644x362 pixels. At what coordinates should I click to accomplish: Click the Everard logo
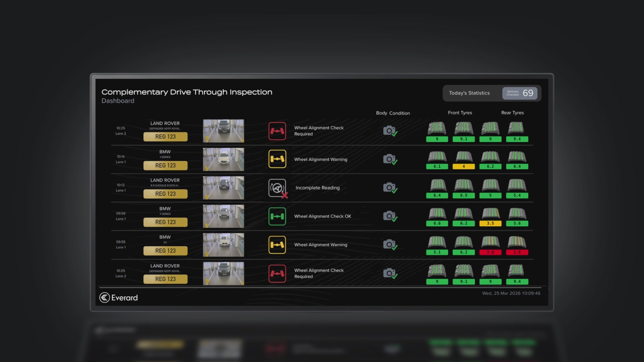(x=118, y=298)
